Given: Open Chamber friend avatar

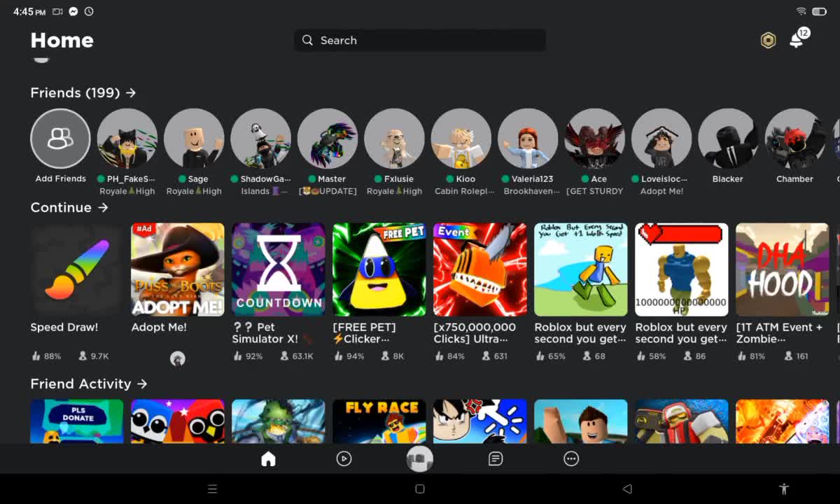Looking at the screenshot, I should click(795, 139).
